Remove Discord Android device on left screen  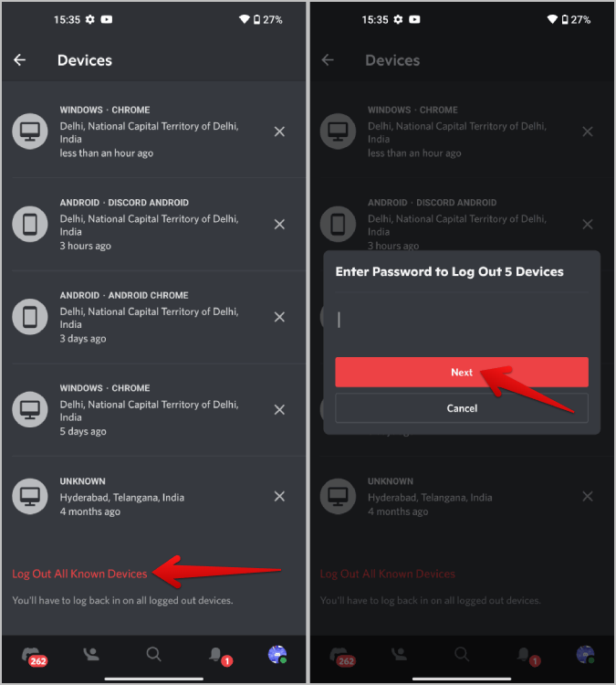(x=279, y=225)
